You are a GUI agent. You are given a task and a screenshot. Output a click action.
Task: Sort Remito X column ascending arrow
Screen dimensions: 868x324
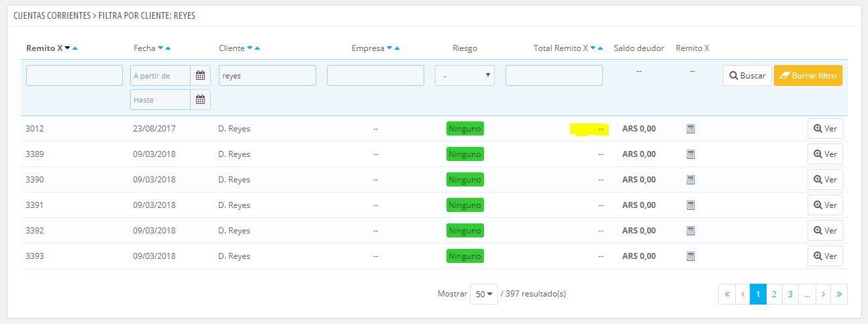75,48
